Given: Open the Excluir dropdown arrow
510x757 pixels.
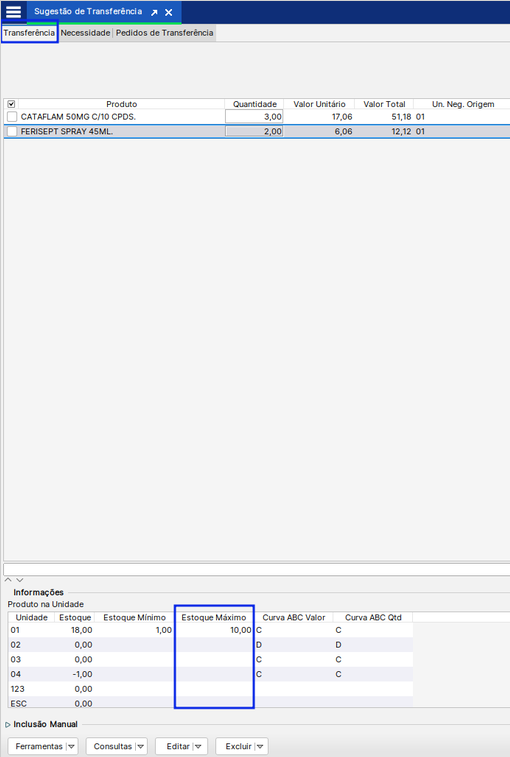Looking at the screenshot, I should pos(260,746).
